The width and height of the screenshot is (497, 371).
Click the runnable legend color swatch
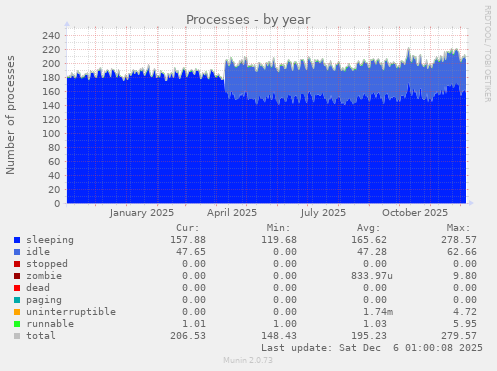17,324
